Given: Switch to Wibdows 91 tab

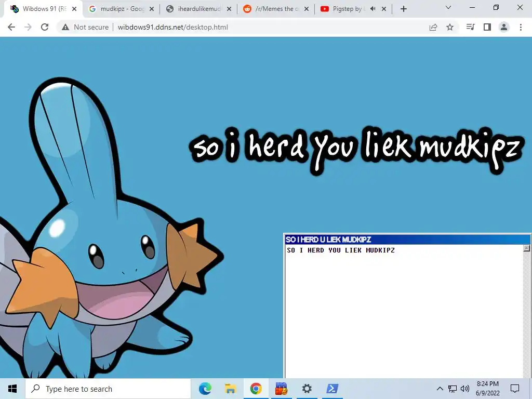Looking at the screenshot, I should pos(44,9).
